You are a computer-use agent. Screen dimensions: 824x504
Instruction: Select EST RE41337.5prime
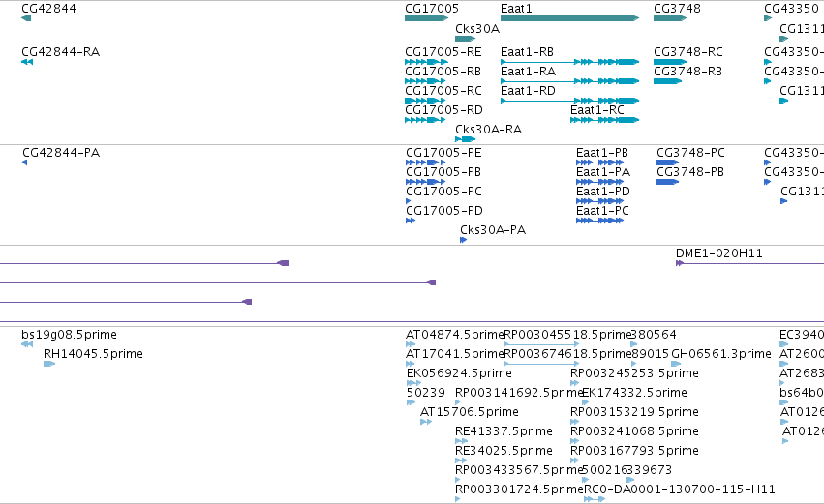[461, 441]
